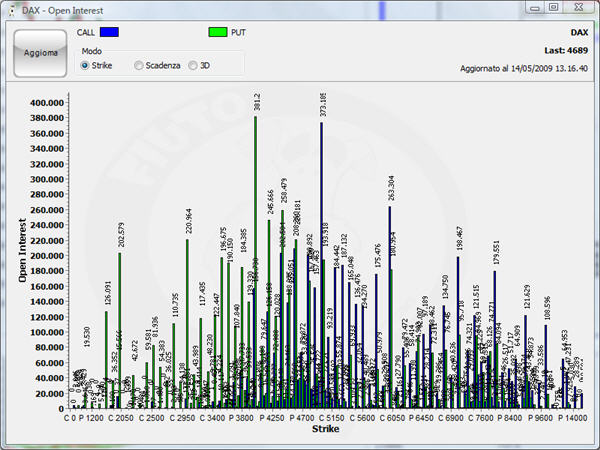Click the DAX window title bar icon
Image resolution: width=600 pixels, height=450 pixels.
[x=12, y=8]
